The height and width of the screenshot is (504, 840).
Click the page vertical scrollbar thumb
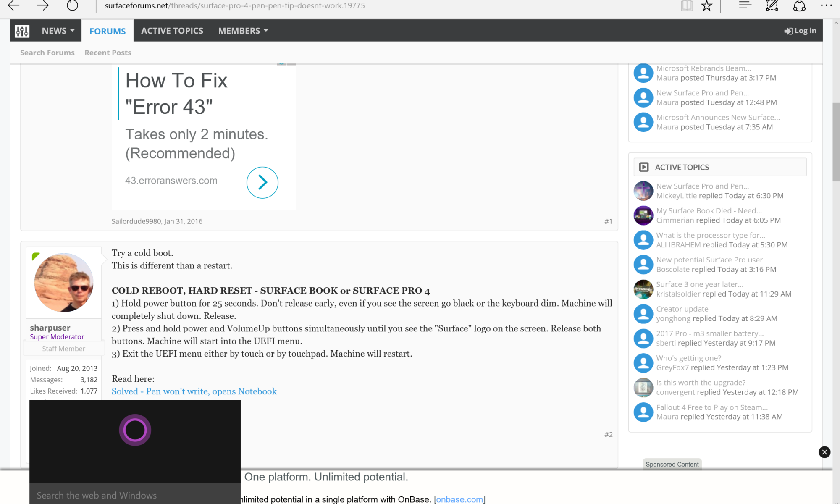point(836,142)
